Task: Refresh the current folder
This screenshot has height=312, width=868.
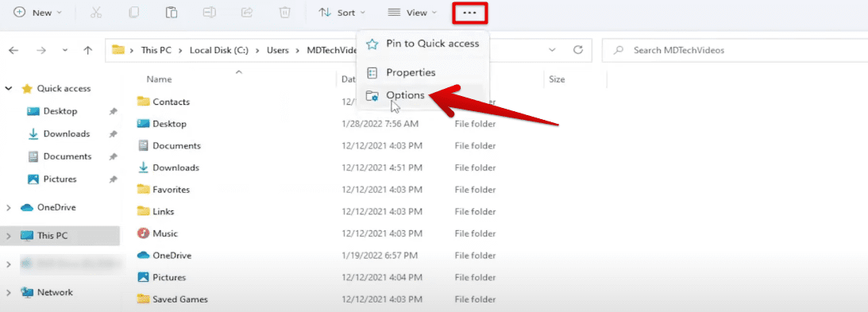Action: tap(578, 50)
